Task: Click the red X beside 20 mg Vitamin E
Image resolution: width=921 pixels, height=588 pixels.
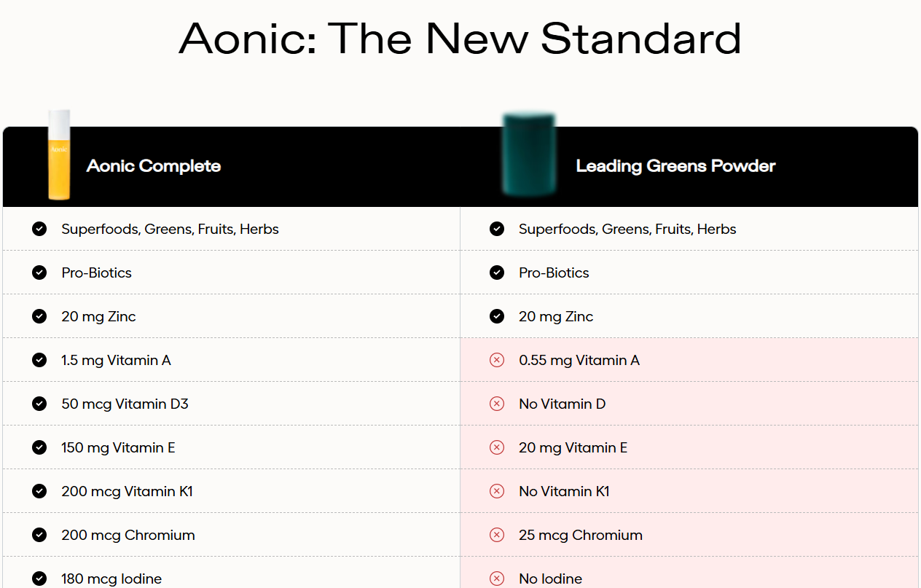Action: click(x=497, y=447)
